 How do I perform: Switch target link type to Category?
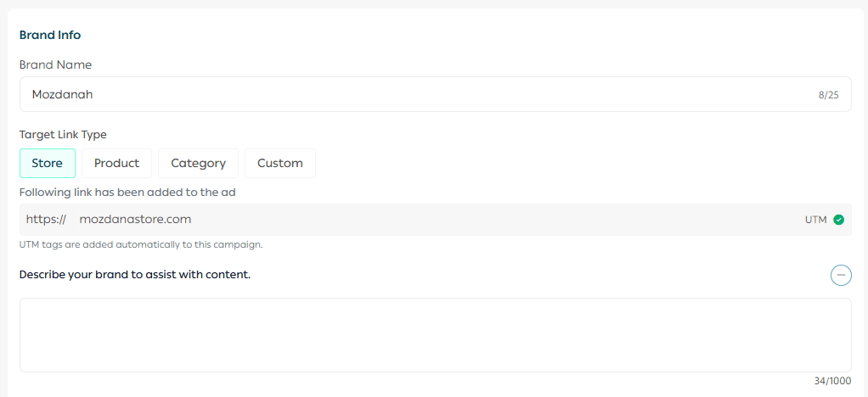point(198,163)
